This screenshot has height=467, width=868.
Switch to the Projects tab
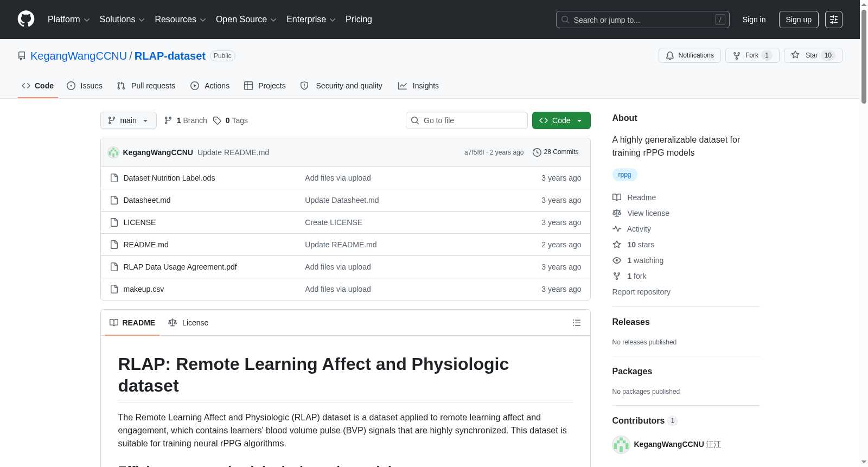pyautogui.click(x=265, y=86)
